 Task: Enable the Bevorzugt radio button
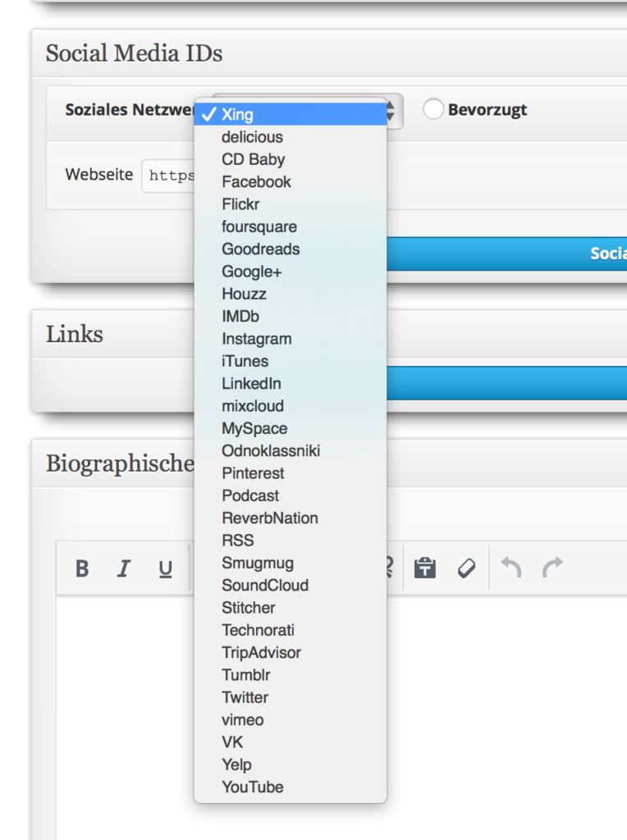point(433,109)
